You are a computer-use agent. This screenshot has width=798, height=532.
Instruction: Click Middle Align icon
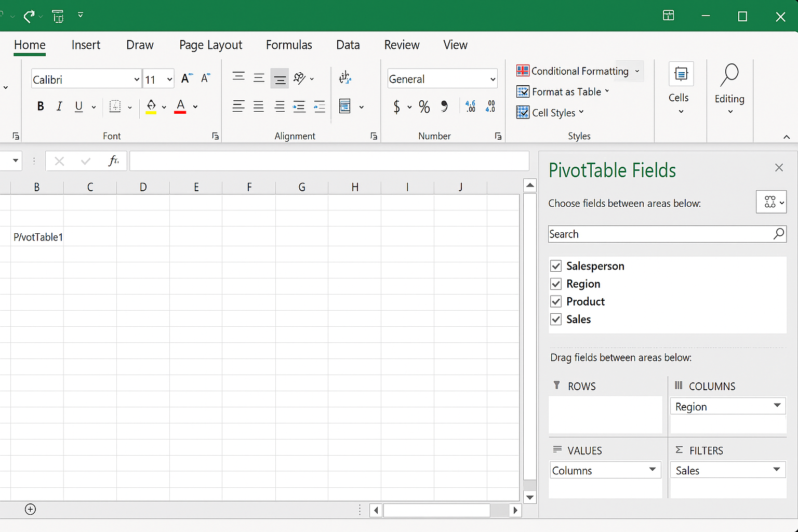[259, 78]
